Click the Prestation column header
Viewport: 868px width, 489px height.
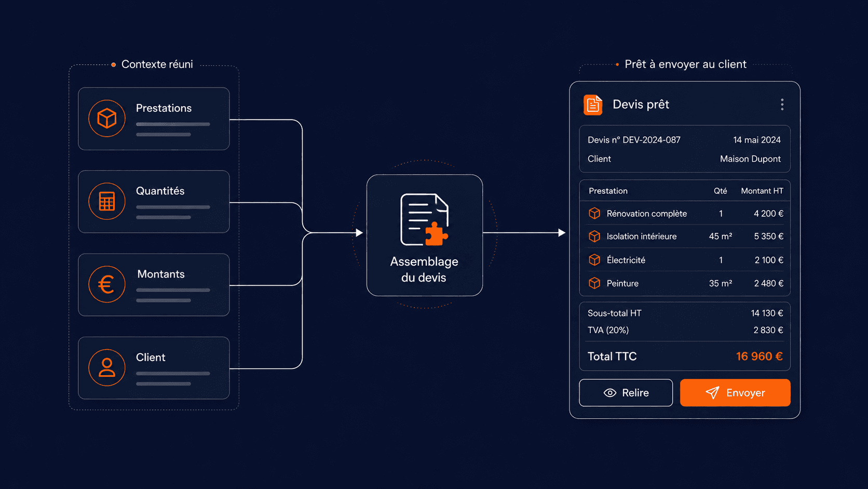(608, 191)
